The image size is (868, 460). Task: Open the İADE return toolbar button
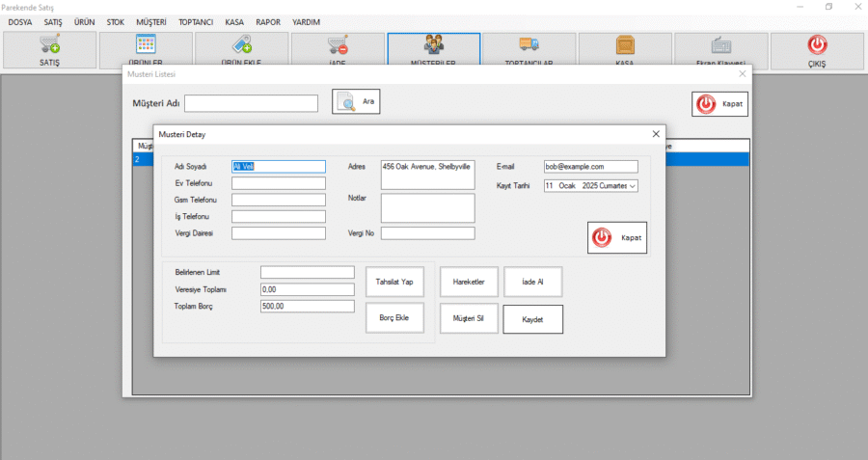[x=338, y=49]
